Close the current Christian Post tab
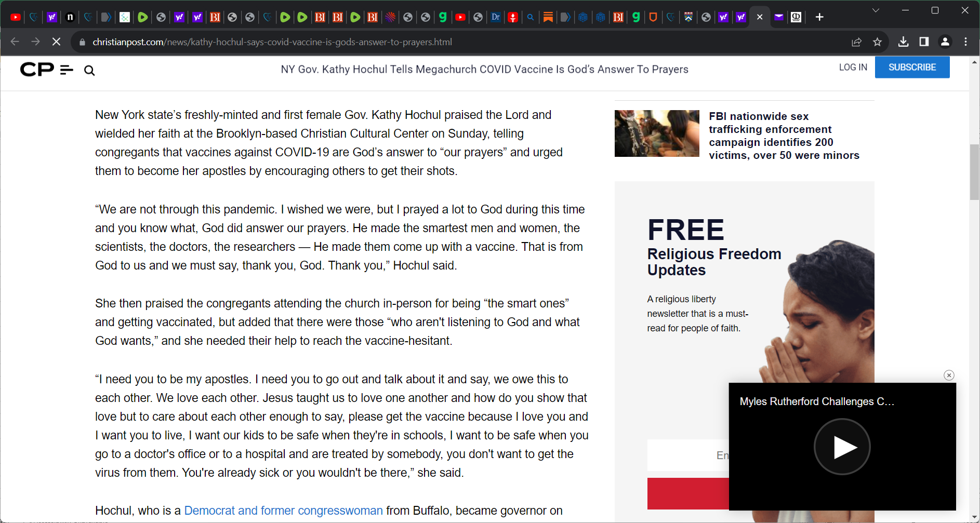980x523 pixels. pyautogui.click(x=760, y=17)
